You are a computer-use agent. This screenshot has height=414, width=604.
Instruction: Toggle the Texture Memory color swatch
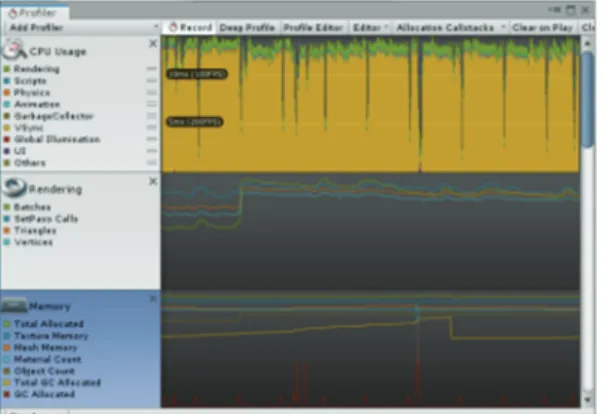click(x=7, y=336)
